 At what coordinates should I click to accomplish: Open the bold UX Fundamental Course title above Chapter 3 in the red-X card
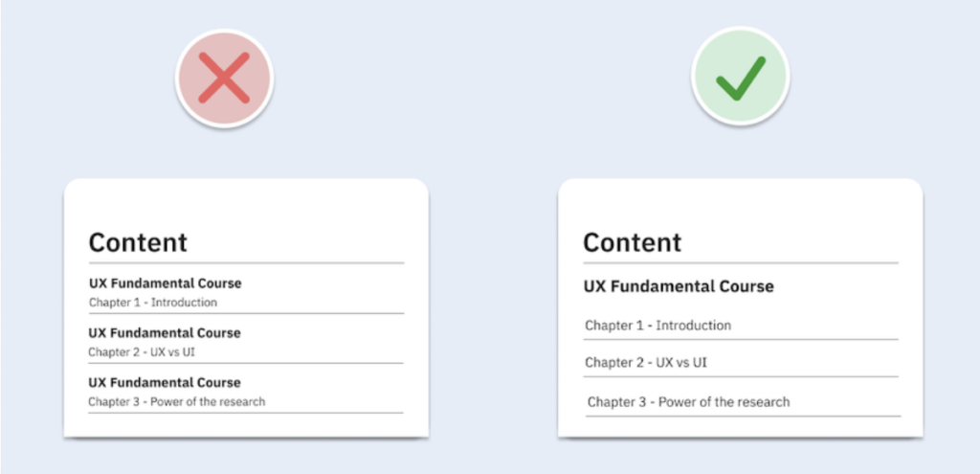[x=165, y=382]
